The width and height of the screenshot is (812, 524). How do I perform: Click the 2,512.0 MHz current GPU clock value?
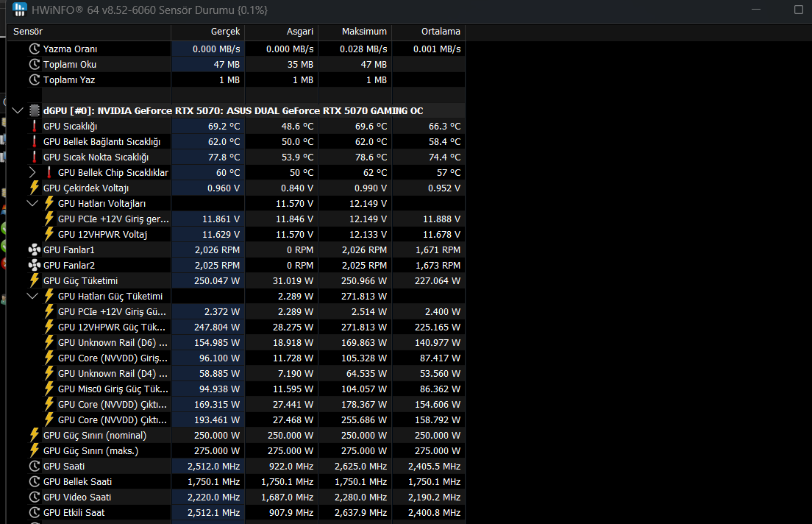[x=213, y=466]
